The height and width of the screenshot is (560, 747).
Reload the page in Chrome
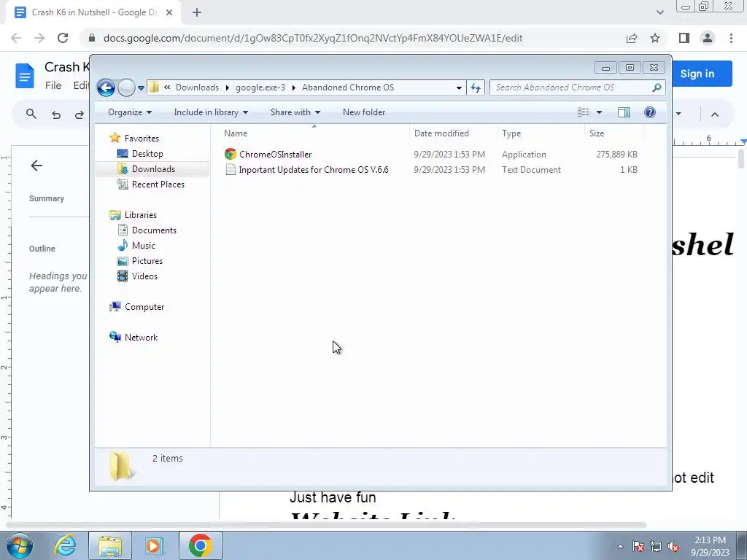63,38
